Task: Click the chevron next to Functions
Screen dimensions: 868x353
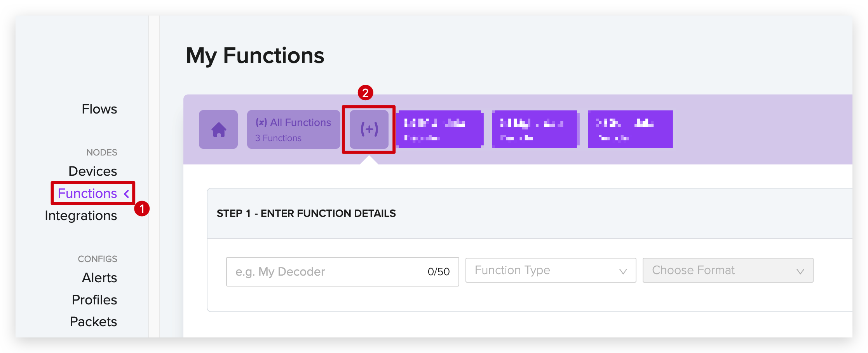Action: pos(126,194)
